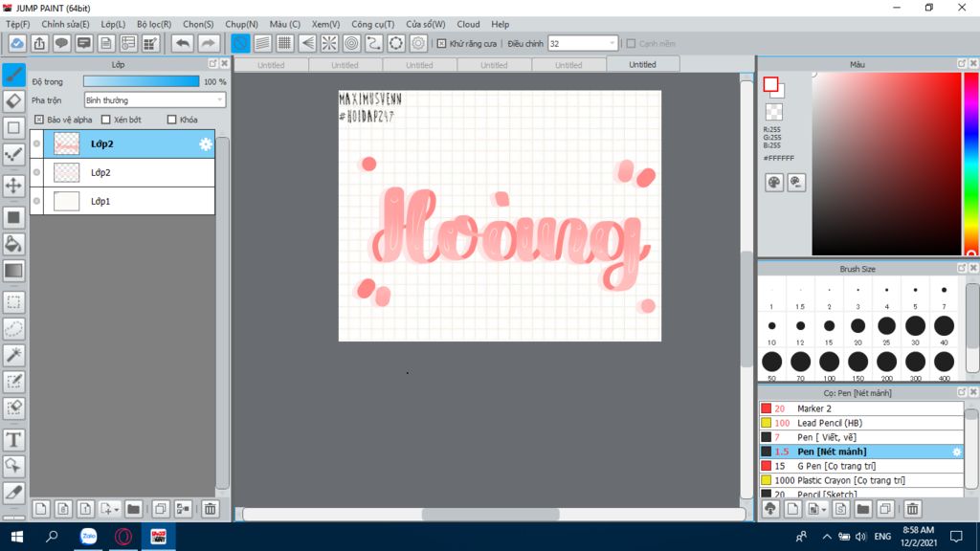Select Pen [ Viết, vẽ] brush
The height and width of the screenshot is (551, 980).
(x=861, y=437)
